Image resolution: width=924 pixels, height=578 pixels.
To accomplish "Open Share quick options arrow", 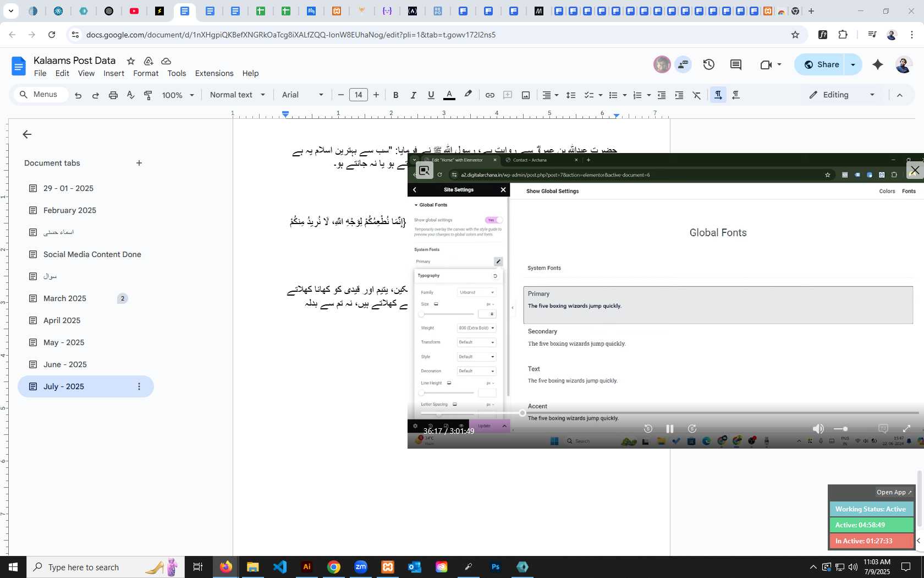I will [x=853, y=64].
